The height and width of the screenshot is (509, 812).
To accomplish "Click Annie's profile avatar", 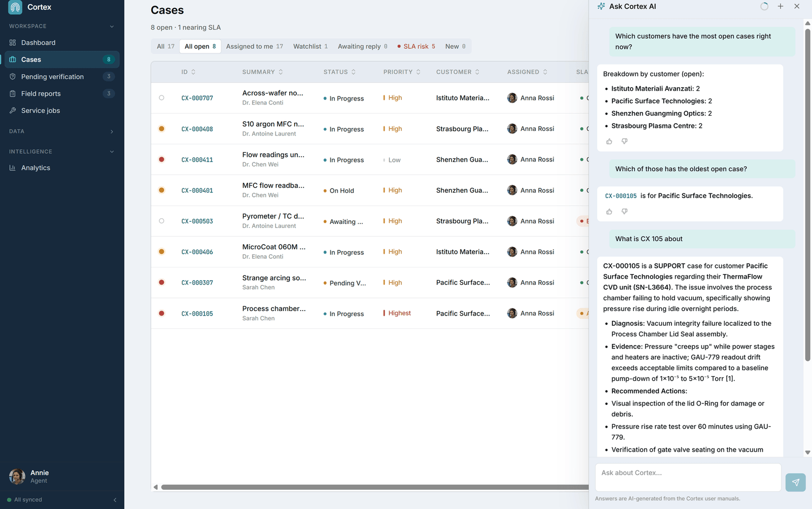I will tap(17, 477).
